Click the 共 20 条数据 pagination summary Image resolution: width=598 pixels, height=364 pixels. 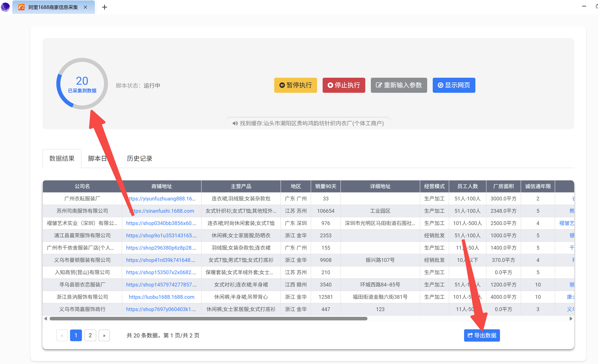(163, 335)
